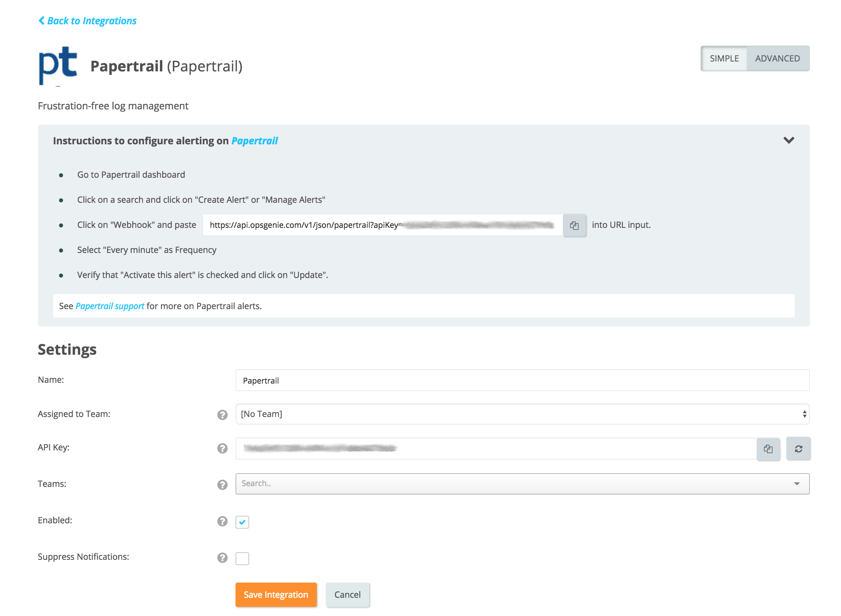Show help for Teams field
The image size is (841, 616).
pyautogui.click(x=222, y=485)
